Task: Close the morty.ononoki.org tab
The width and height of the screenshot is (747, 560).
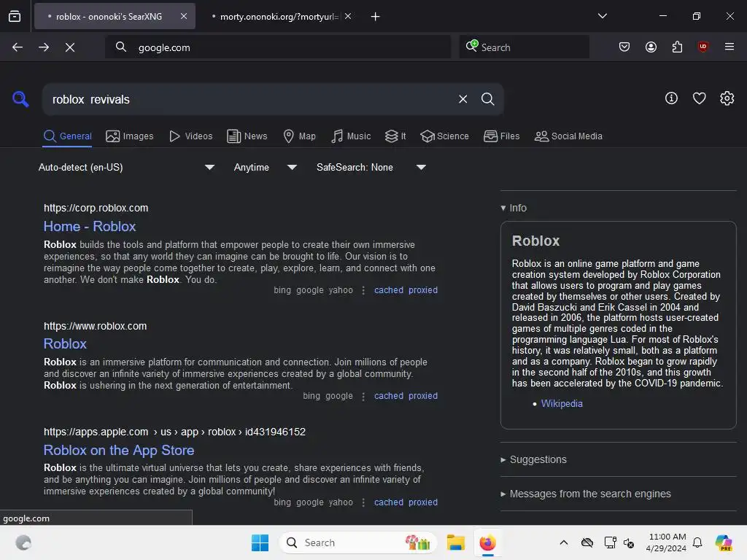Action: pos(348,16)
